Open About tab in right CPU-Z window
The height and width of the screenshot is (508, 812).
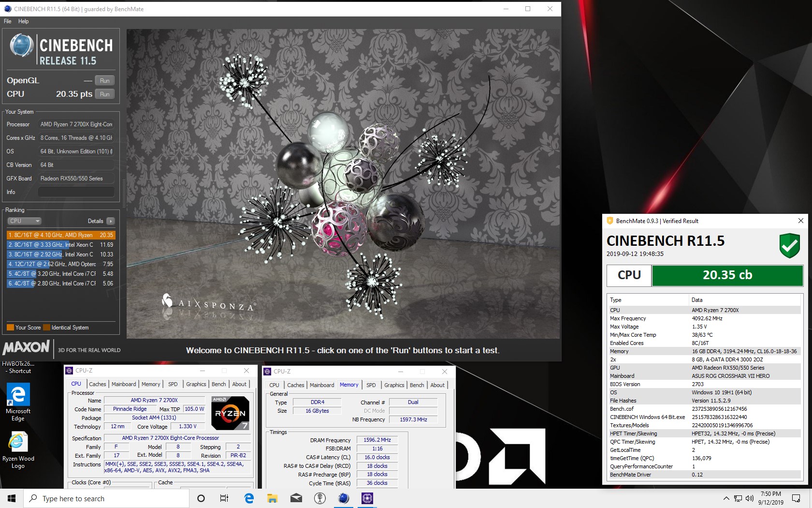(438, 385)
